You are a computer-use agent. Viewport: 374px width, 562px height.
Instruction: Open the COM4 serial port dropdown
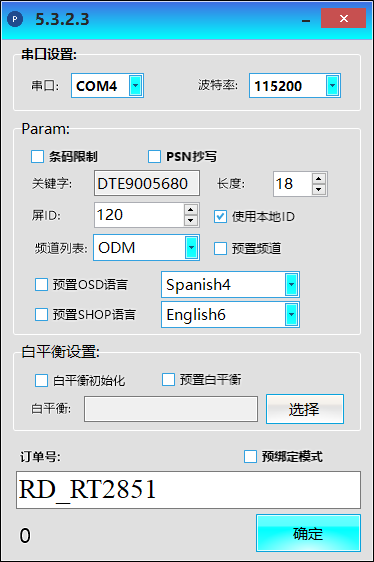click(x=135, y=86)
